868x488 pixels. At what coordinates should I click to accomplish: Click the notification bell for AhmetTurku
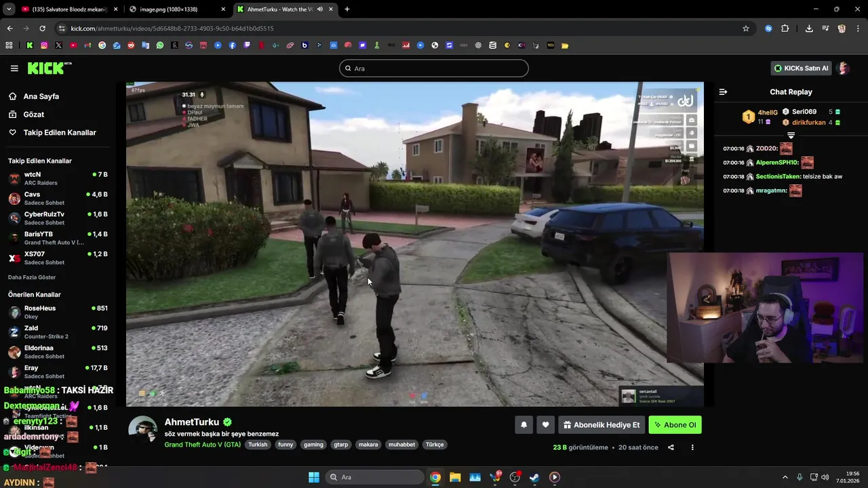524,425
